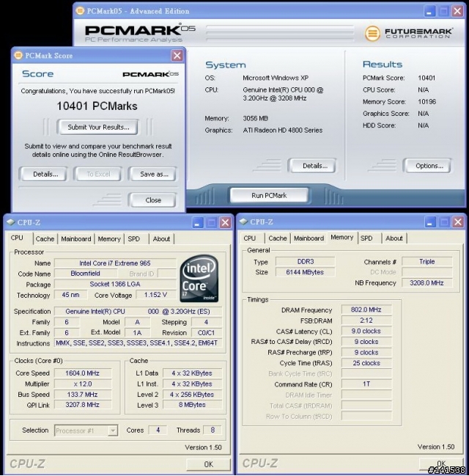This screenshot has height=476, width=469.
Task: Click the right CPU-Z window title icon
Action: [243, 221]
